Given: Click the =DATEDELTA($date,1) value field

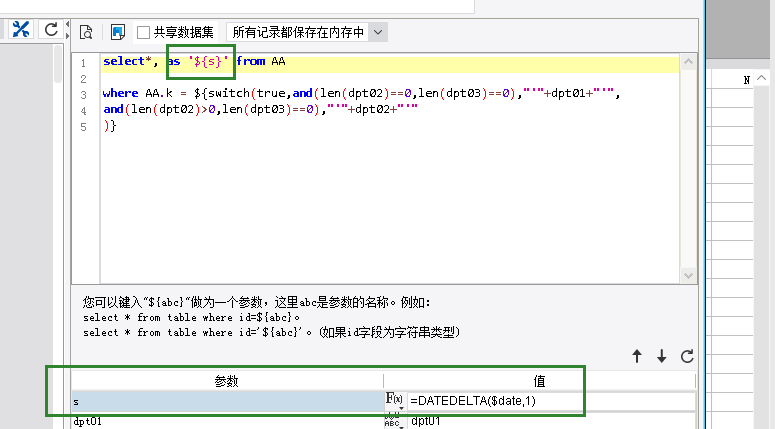Looking at the screenshot, I should (551, 401).
